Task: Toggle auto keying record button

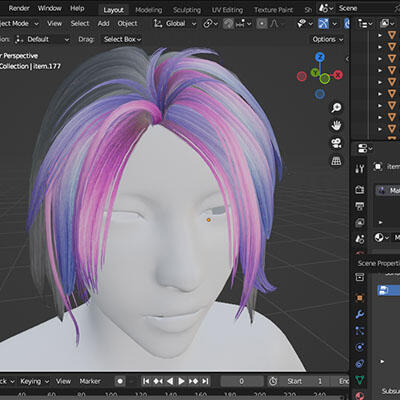Action: [x=120, y=381]
